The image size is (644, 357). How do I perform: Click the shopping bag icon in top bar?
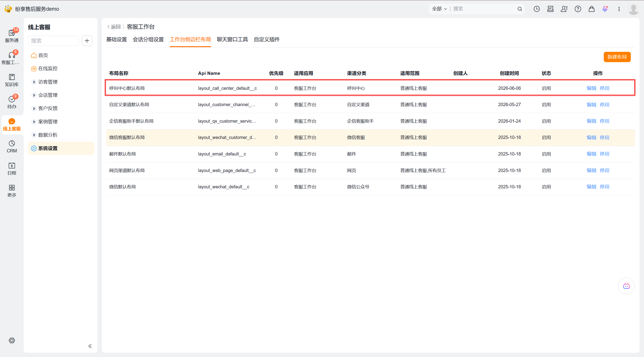pyautogui.click(x=591, y=9)
